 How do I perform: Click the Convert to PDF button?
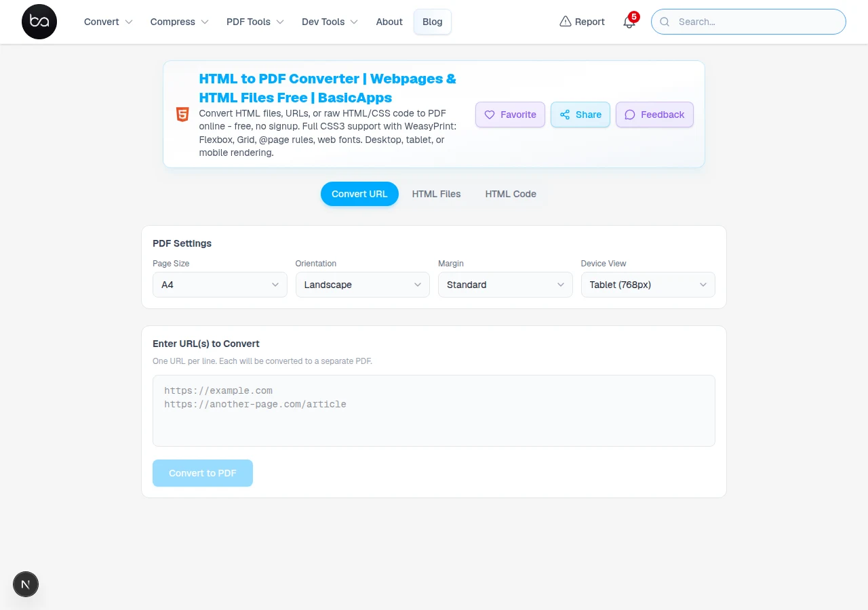point(203,473)
